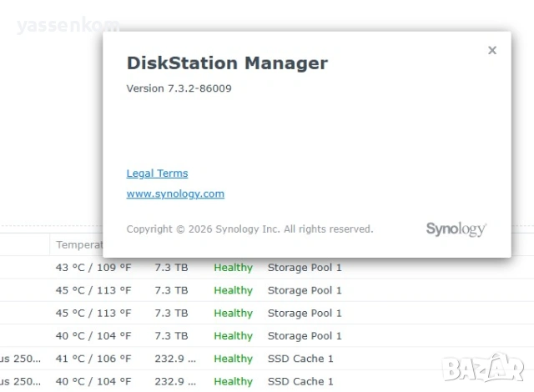Click the 7.3 TB size in the 43 °C row

pyautogui.click(x=171, y=268)
